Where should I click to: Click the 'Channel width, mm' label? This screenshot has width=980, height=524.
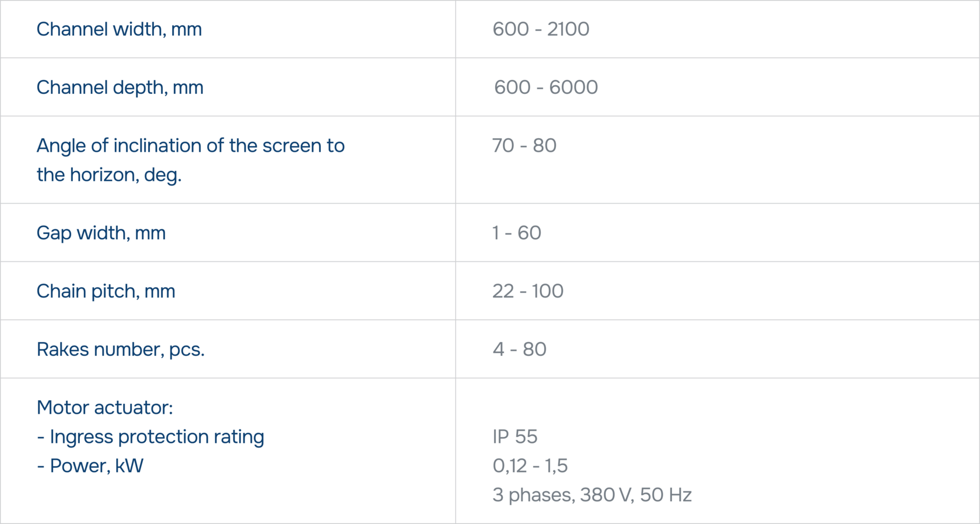click(x=119, y=29)
